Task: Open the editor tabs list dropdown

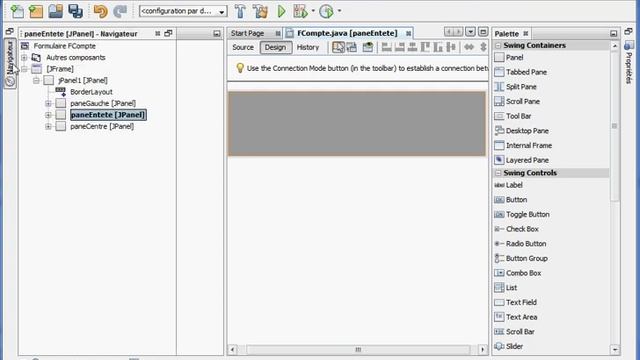Action: [x=470, y=32]
